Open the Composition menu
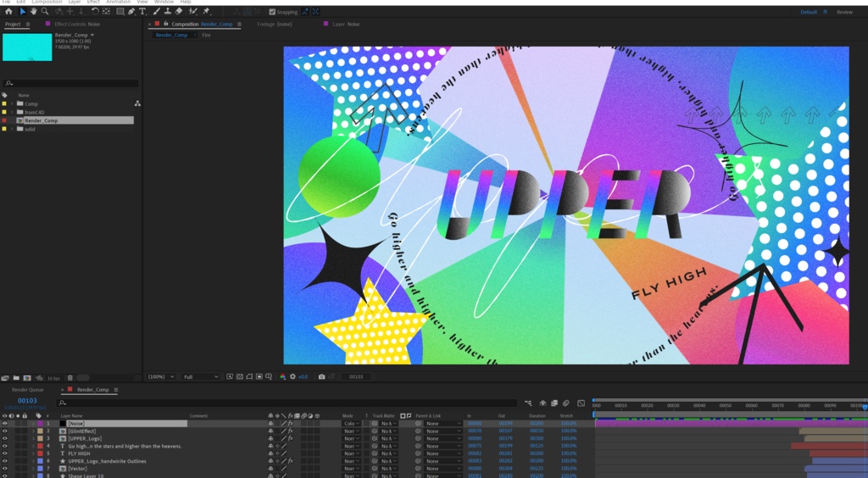The image size is (868, 478). tap(47, 3)
